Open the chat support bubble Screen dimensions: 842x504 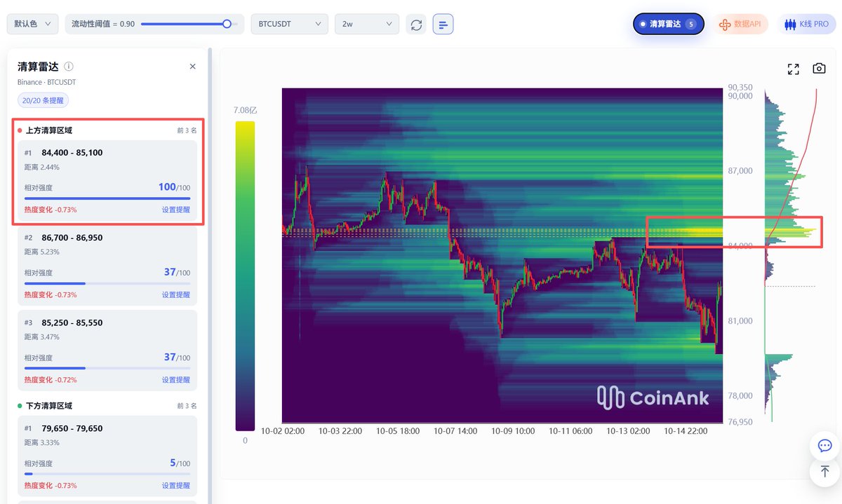click(825, 446)
